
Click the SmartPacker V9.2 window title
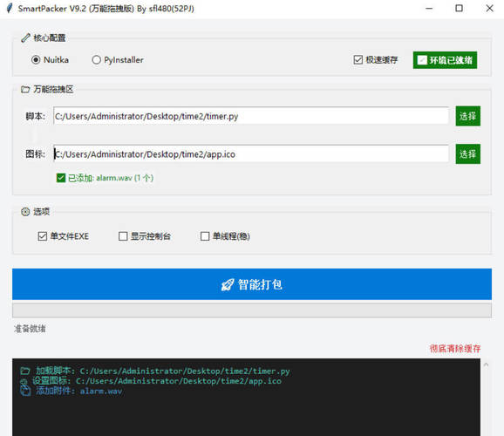click(106, 9)
